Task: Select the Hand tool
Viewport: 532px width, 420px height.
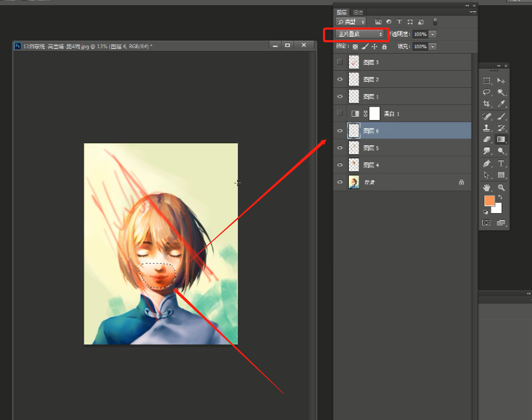Action: click(x=486, y=187)
